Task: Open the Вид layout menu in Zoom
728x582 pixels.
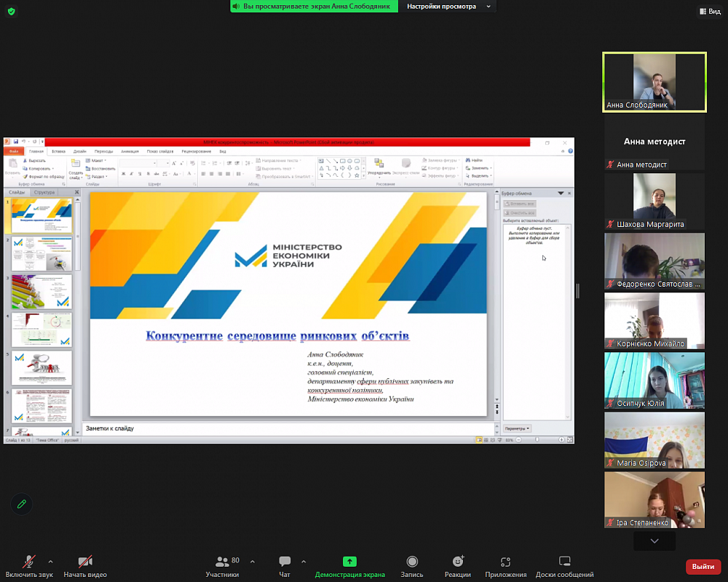Action: click(x=711, y=11)
